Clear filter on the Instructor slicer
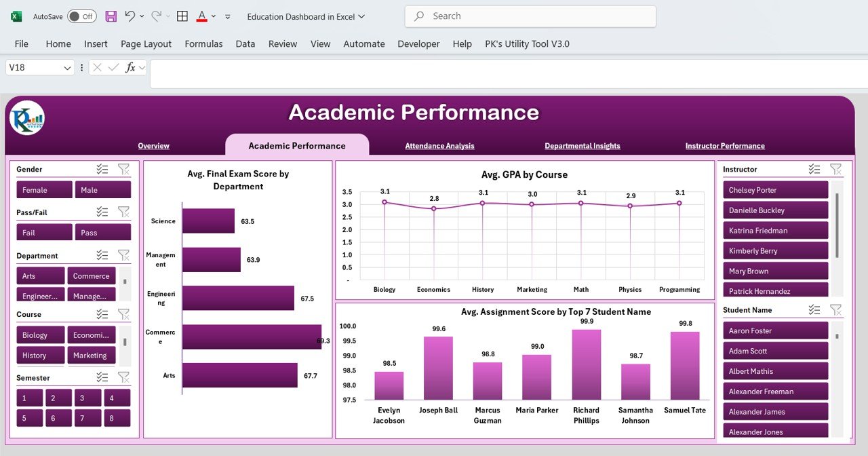This screenshot has width=868, height=456. point(835,170)
